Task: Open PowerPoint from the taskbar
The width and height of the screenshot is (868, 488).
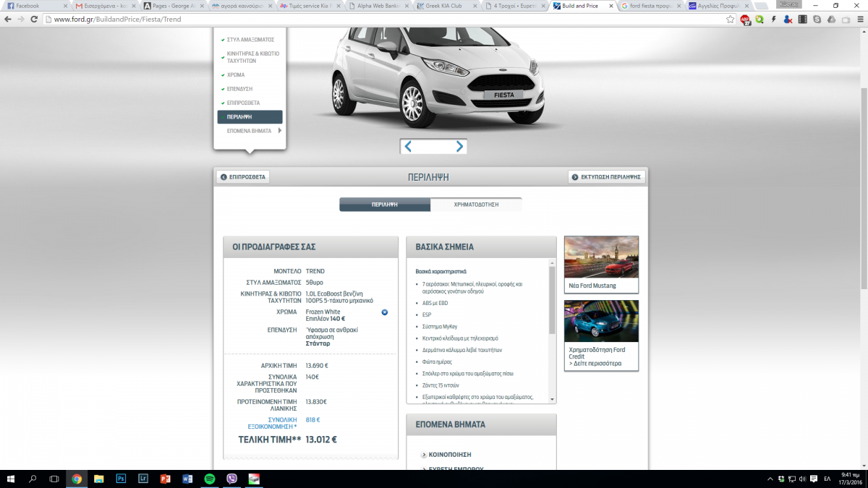Action: point(165,479)
